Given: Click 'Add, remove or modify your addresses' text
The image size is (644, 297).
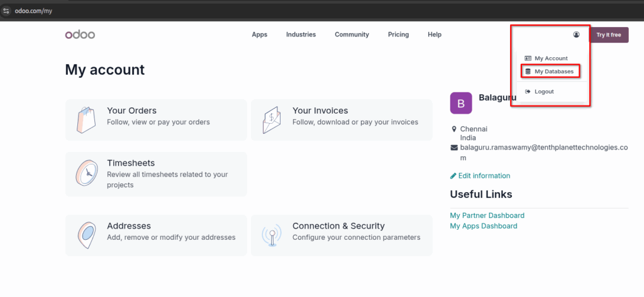Looking at the screenshot, I should click(x=171, y=237).
